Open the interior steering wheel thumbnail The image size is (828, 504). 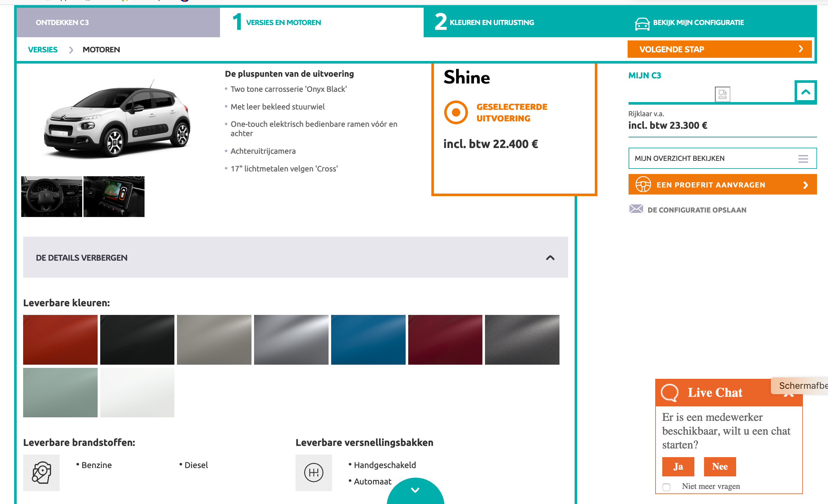(51, 196)
